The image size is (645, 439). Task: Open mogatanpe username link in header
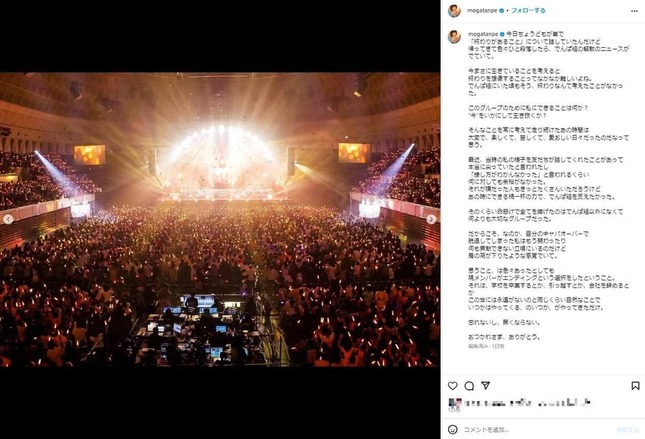tap(482, 11)
